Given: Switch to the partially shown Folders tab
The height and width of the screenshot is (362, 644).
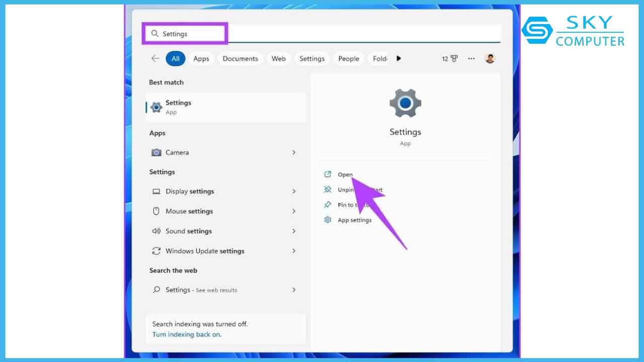Looking at the screenshot, I should (x=379, y=58).
